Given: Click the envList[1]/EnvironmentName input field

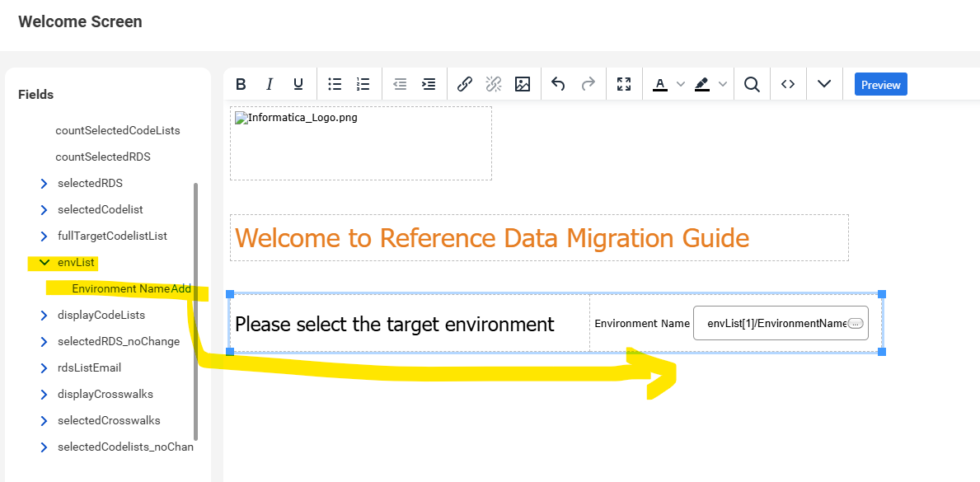Looking at the screenshot, I should (781, 323).
